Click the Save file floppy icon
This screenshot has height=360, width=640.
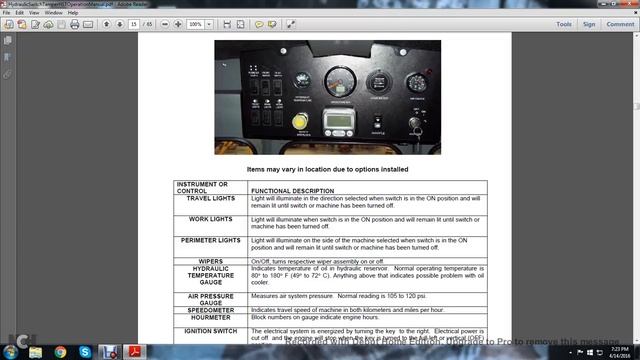(61, 24)
